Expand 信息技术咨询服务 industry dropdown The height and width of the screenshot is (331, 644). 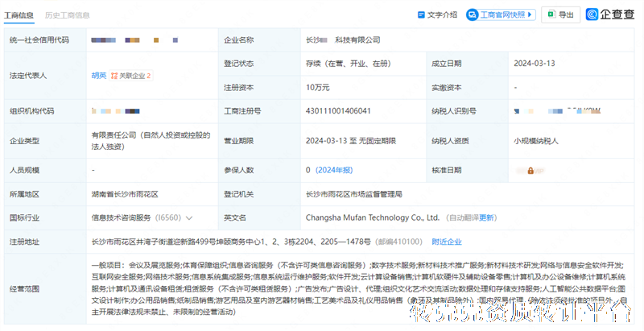(x=189, y=218)
